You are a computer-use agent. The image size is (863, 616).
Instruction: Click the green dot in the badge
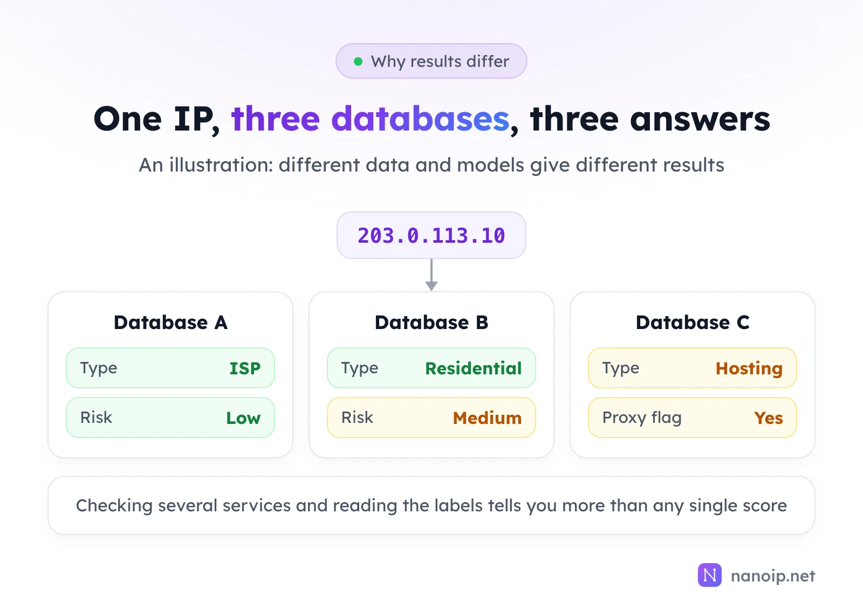click(358, 61)
